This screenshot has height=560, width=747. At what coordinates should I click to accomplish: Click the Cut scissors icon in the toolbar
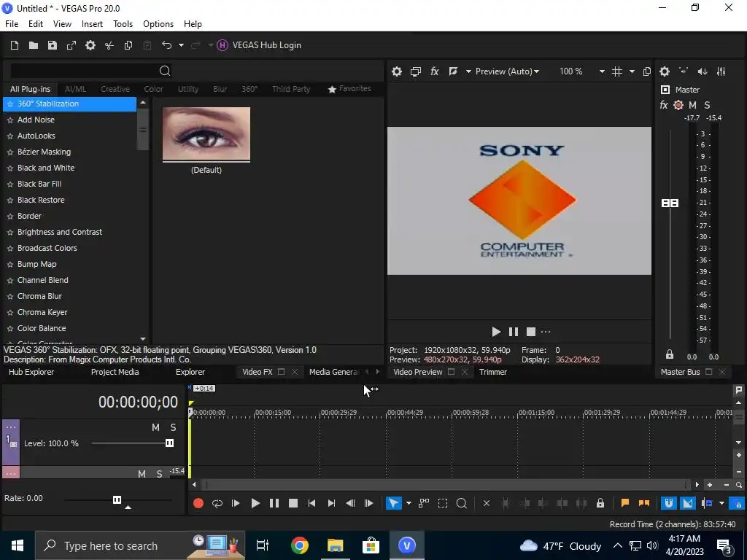coord(109,45)
